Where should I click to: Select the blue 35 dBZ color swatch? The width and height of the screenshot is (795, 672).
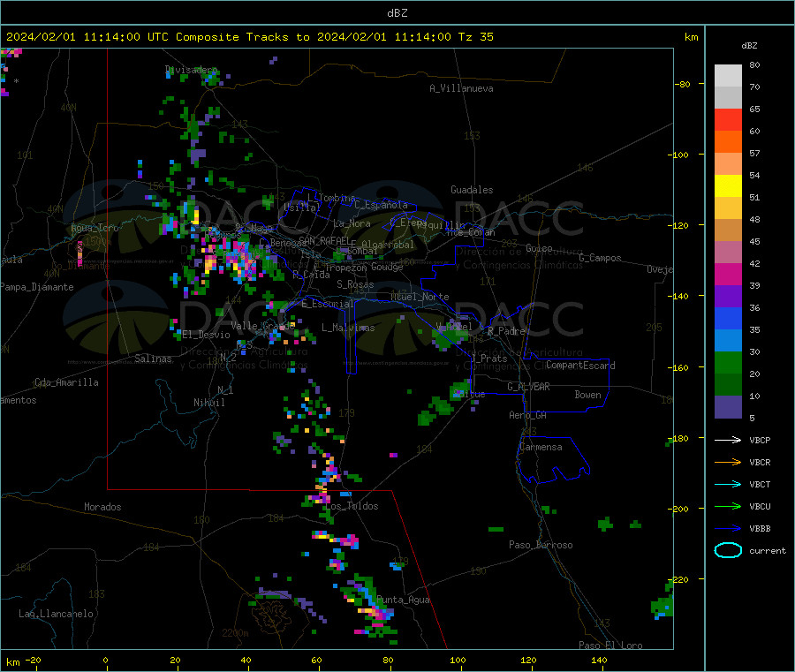click(x=728, y=318)
